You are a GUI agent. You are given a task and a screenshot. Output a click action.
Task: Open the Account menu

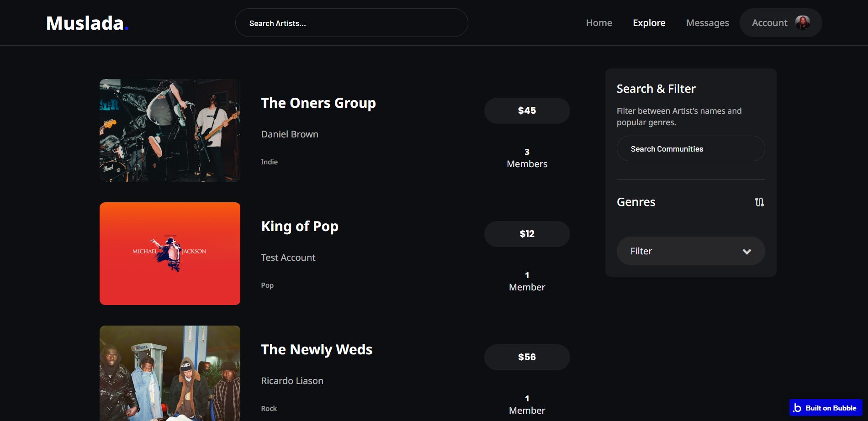pos(769,23)
